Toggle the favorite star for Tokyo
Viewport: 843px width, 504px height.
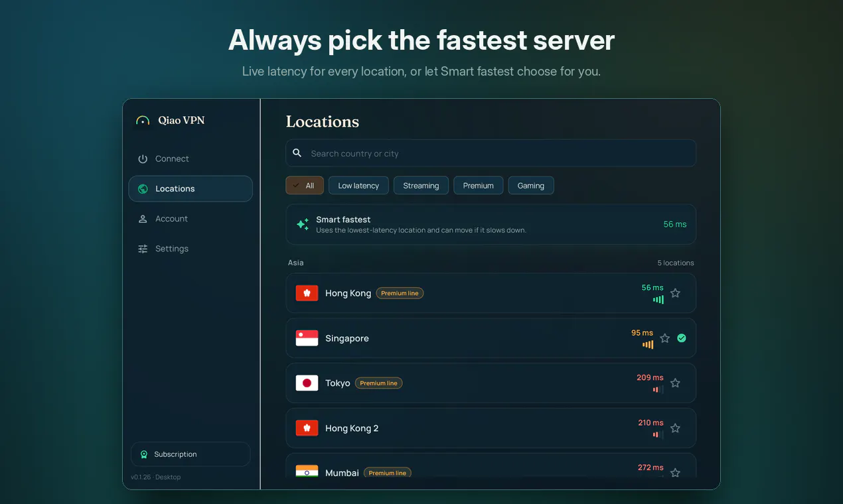(x=675, y=383)
